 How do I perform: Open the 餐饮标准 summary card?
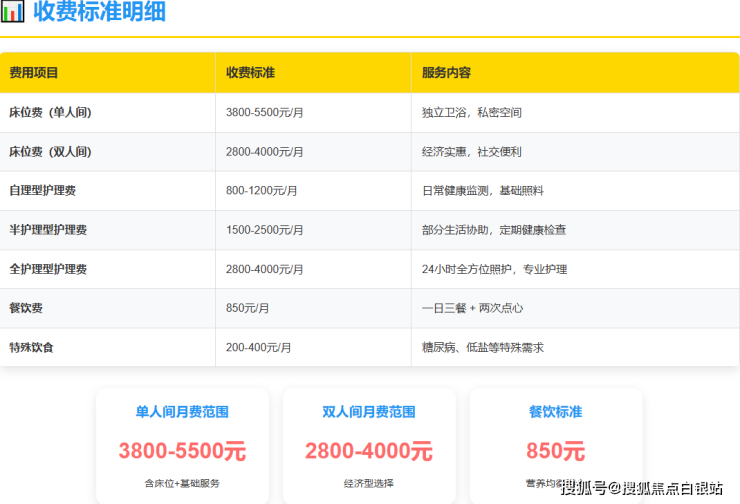(556, 440)
